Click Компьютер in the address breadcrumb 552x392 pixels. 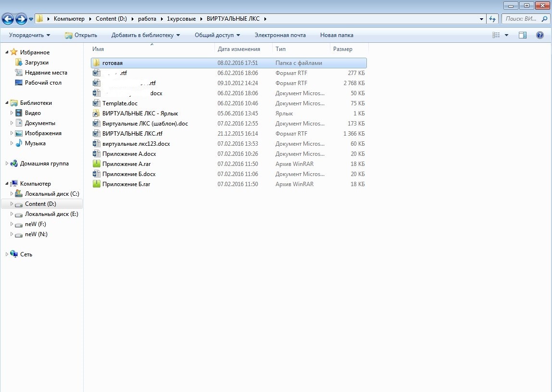[69, 19]
